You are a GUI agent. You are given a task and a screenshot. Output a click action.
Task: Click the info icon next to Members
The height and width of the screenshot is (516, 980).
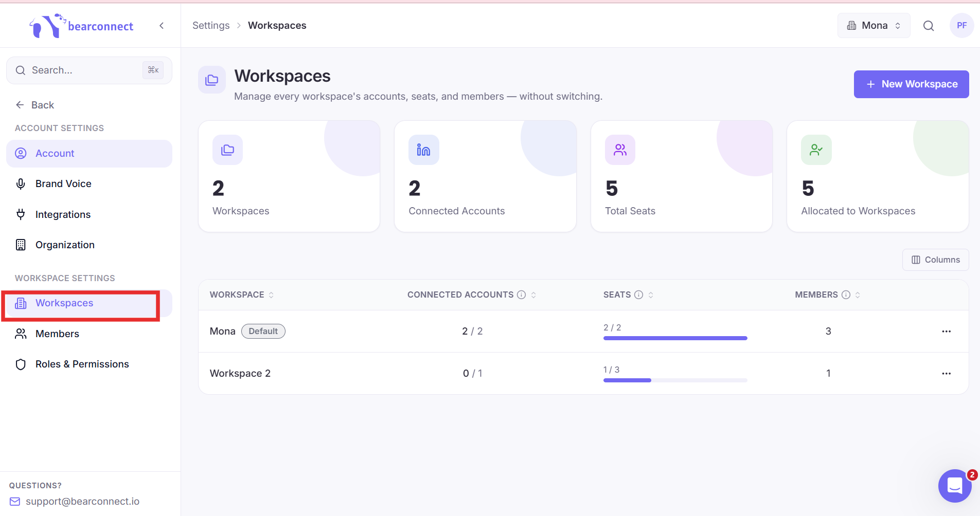846,294
